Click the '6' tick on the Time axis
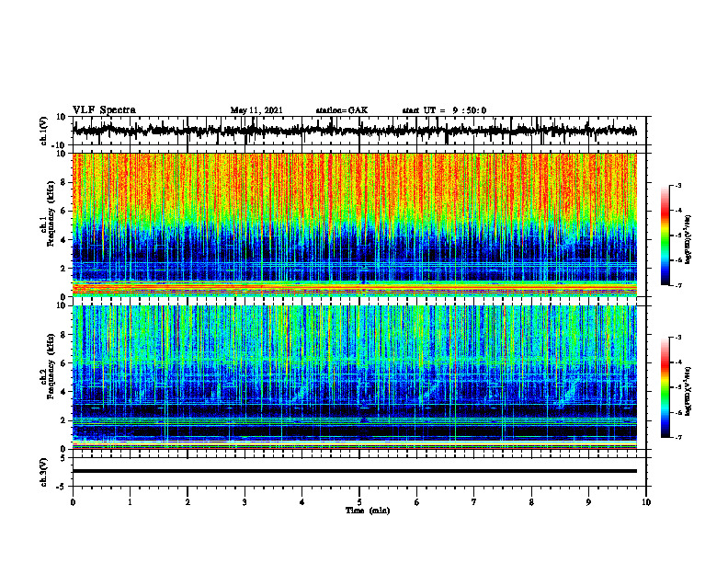Image resolution: width=728 pixels, height=563 pixels. coord(417,502)
